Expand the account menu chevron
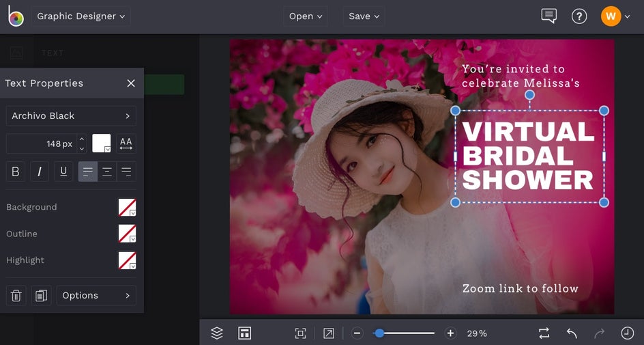Image resolution: width=644 pixels, height=345 pixels. (627, 17)
